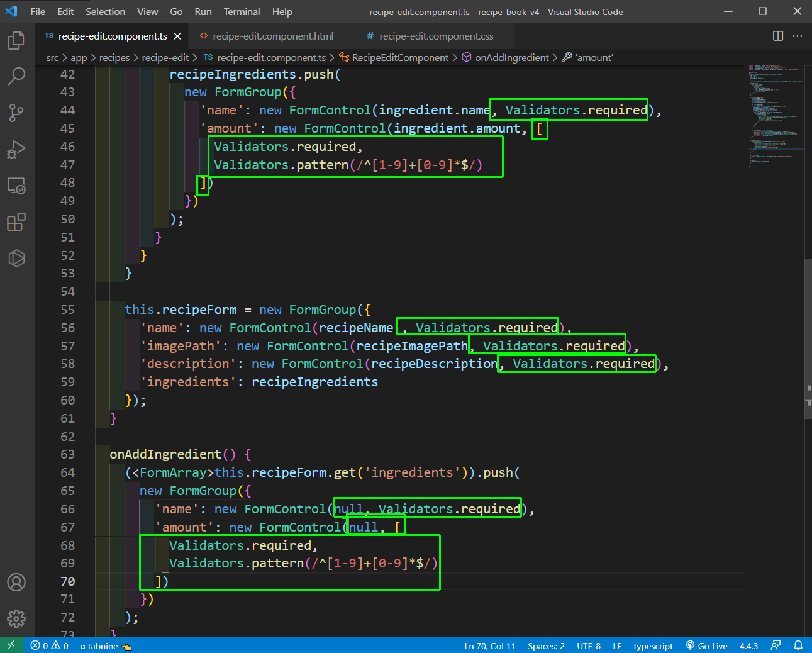Click TypeScript version 4.4.3
812x653 pixels.
tap(748, 645)
